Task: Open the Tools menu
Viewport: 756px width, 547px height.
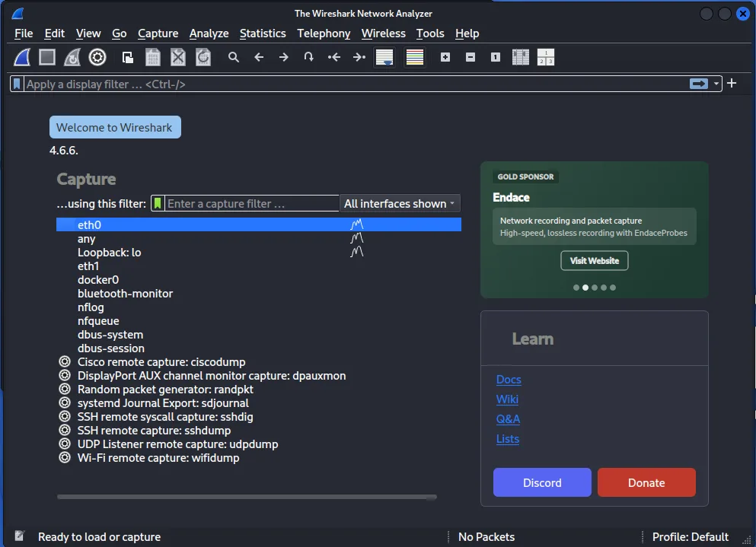Action: click(x=430, y=33)
